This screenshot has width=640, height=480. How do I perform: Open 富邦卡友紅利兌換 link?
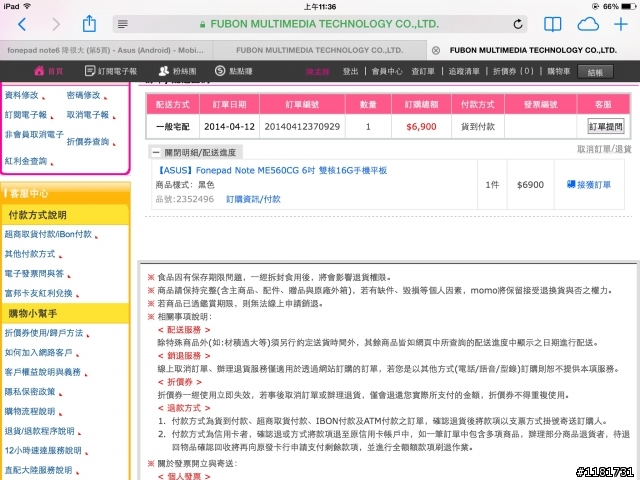click(x=38, y=293)
